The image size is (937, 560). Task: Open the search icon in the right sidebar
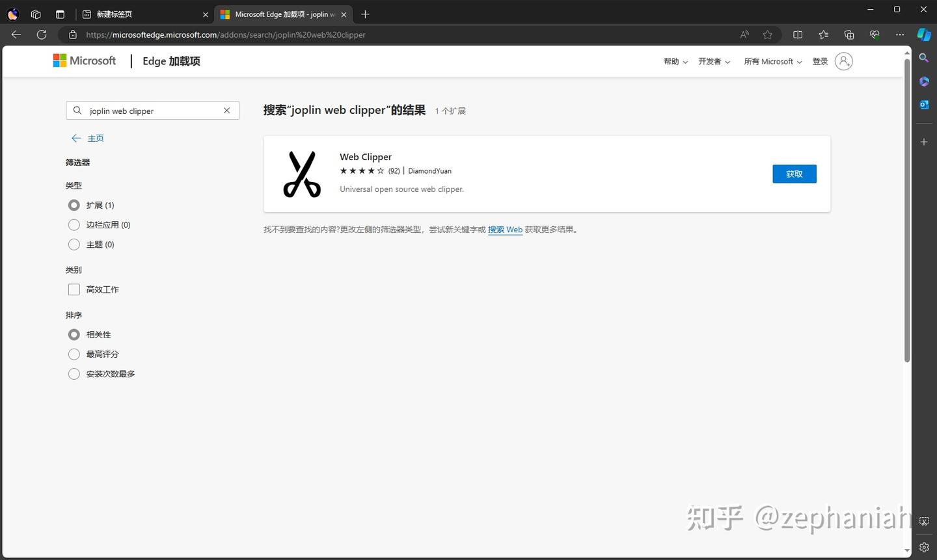click(923, 57)
